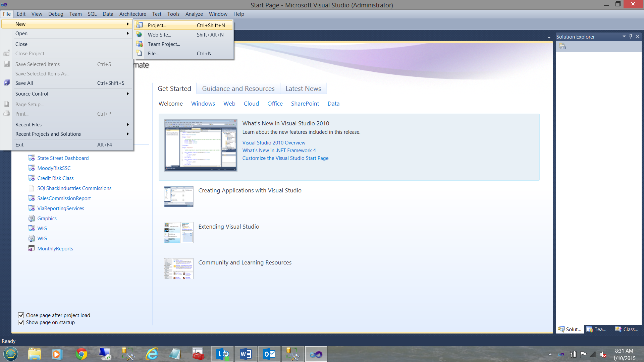Click the Team Project icon

click(139, 44)
